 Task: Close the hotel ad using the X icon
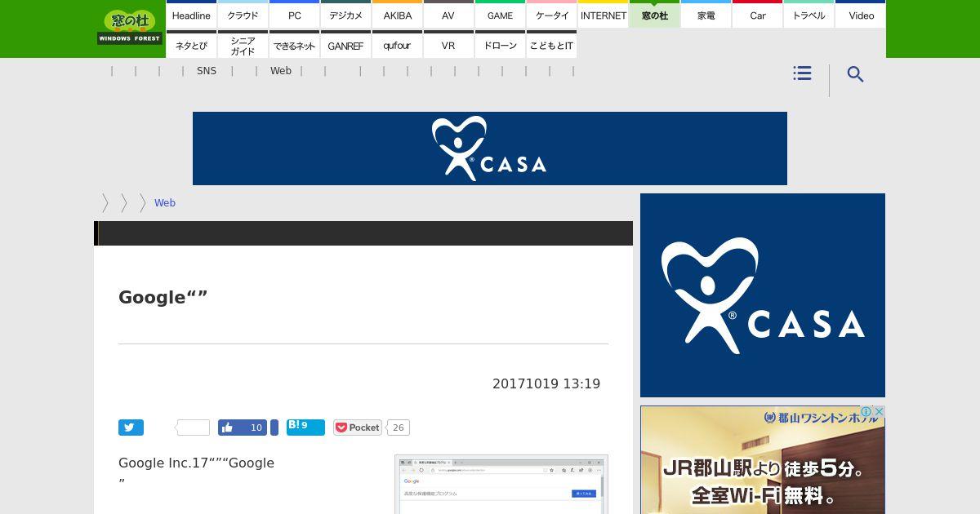879,412
